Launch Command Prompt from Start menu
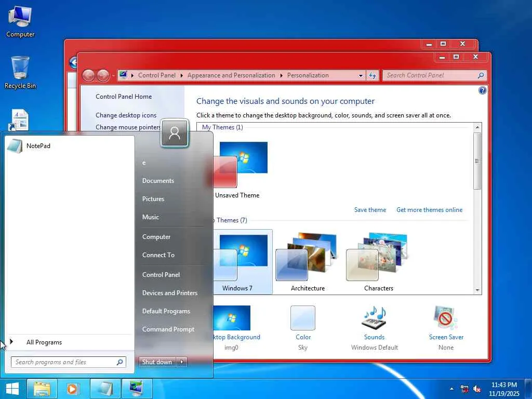532x399 pixels. 168,329
